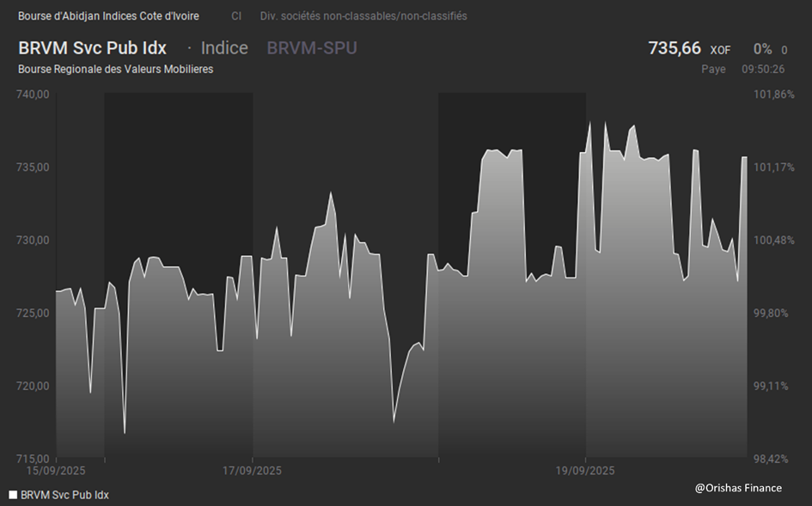This screenshot has width=812, height=506.
Task: Click Div. sociétés non-classables/non-classifiés sector text
Action: click(x=363, y=16)
